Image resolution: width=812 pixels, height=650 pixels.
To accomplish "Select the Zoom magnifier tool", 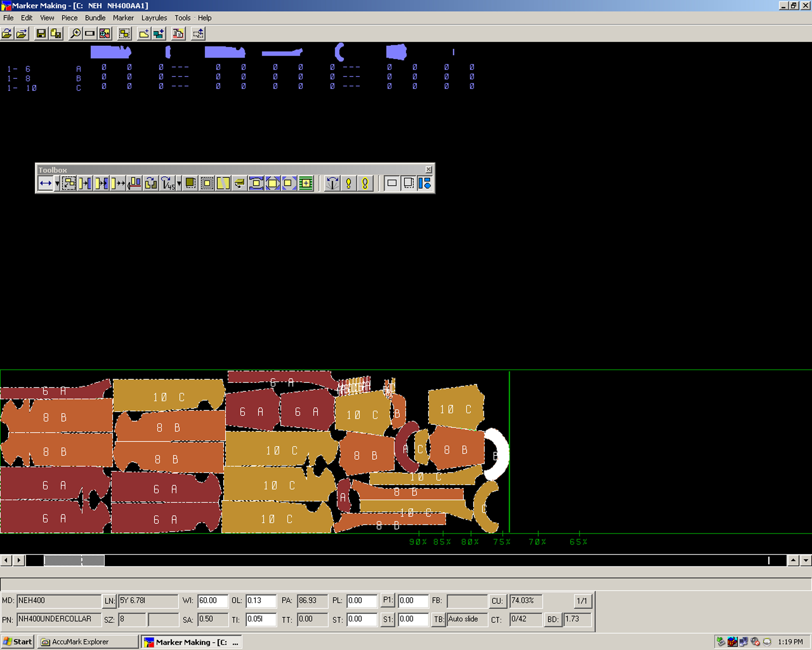I will tap(75, 34).
